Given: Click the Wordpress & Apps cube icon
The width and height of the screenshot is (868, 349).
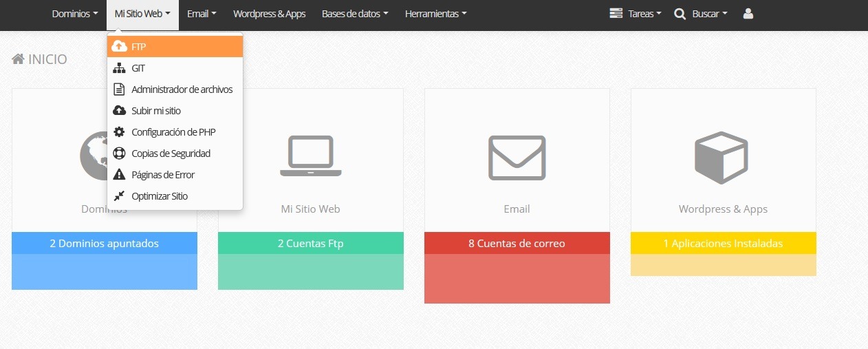Looking at the screenshot, I should (723, 158).
